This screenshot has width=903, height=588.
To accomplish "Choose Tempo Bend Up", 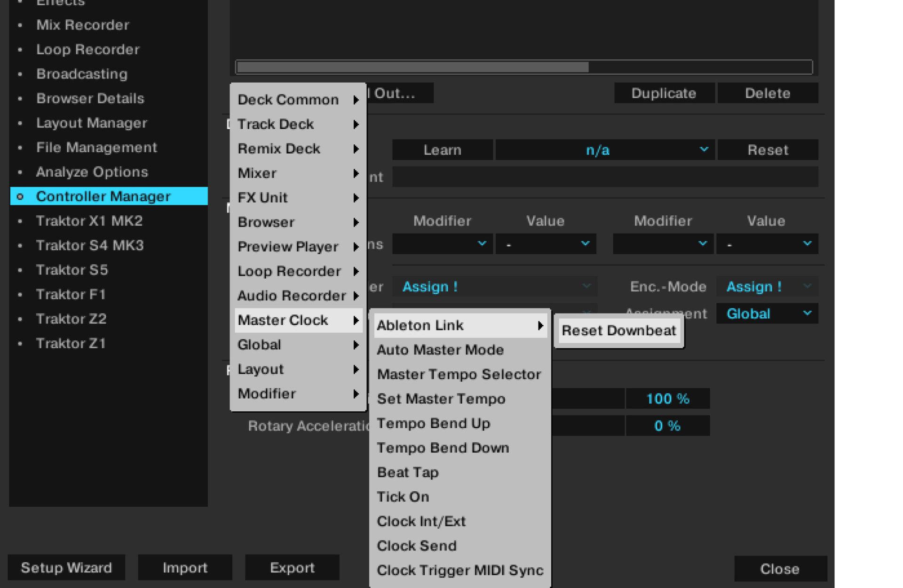I will (460, 423).
